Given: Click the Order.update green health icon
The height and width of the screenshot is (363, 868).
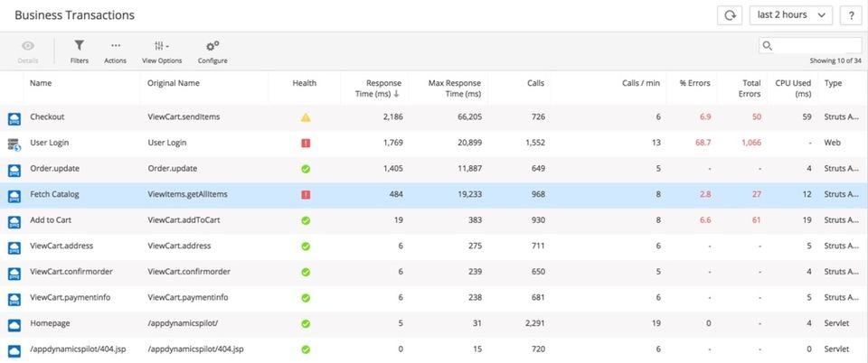Looking at the screenshot, I should coord(306,169).
